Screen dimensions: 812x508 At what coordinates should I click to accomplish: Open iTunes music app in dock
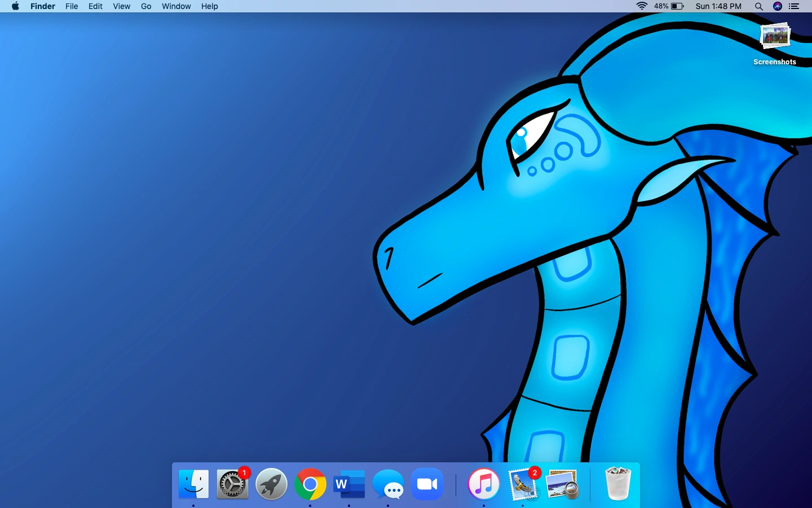[484, 484]
